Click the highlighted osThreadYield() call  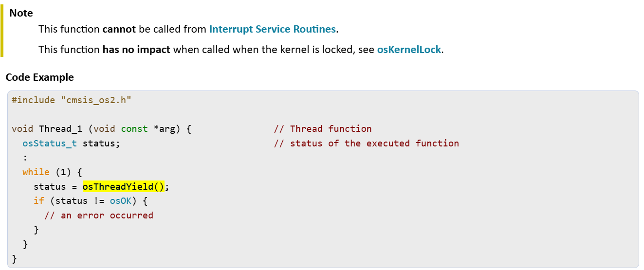point(123,186)
